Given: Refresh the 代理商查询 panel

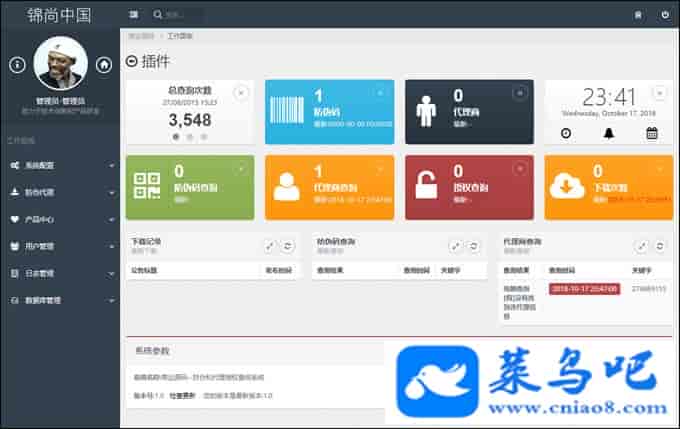Looking at the screenshot, I should click(660, 246).
